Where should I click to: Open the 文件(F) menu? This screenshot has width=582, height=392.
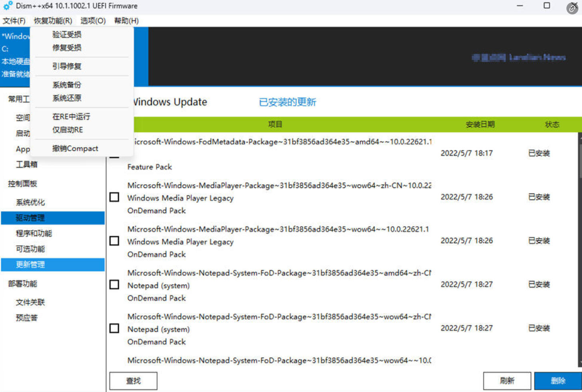coord(14,21)
